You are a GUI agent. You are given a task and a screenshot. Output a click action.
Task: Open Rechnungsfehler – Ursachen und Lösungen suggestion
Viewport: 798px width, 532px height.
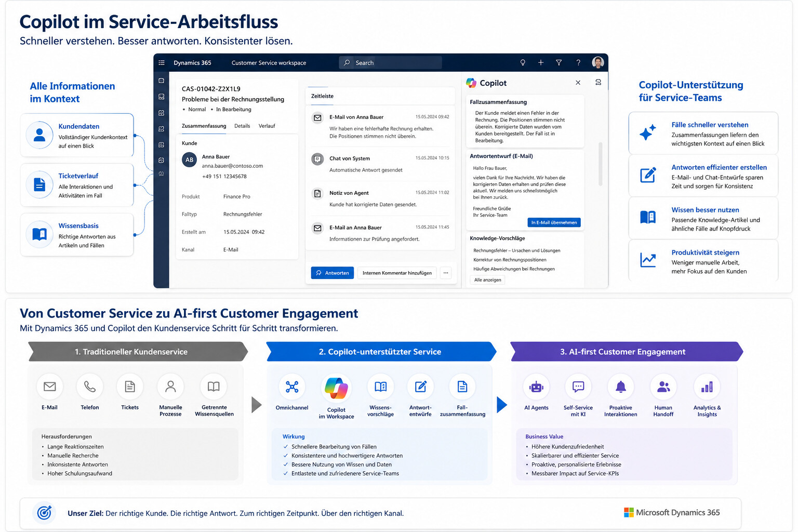tap(516, 250)
